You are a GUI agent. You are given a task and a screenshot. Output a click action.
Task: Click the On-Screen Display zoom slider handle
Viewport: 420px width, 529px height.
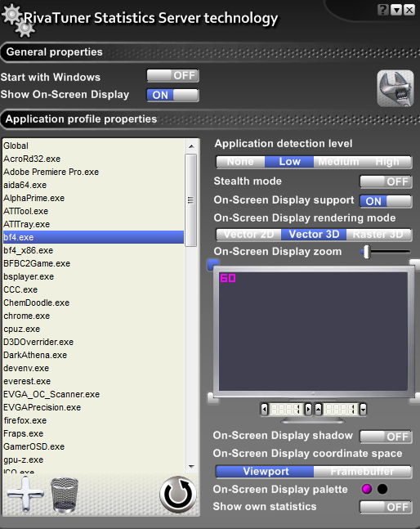pyautogui.click(x=367, y=252)
